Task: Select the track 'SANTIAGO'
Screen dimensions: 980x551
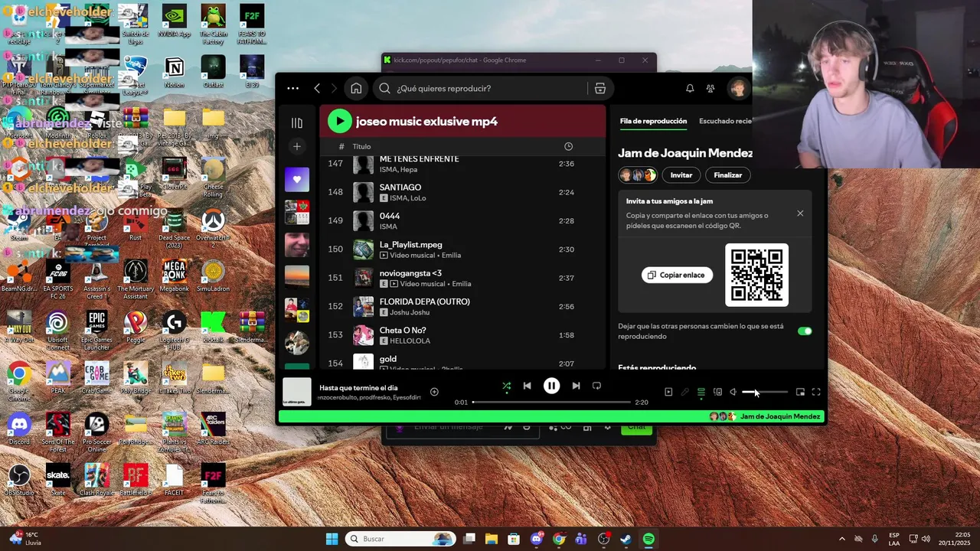Action: (x=462, y=192)
